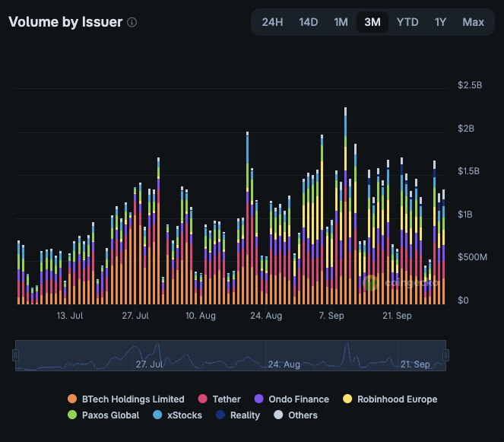The width and height of the screenshot is (504, 442).
Task: Select the 3M range tab
Action: click(x=372, y=22)
